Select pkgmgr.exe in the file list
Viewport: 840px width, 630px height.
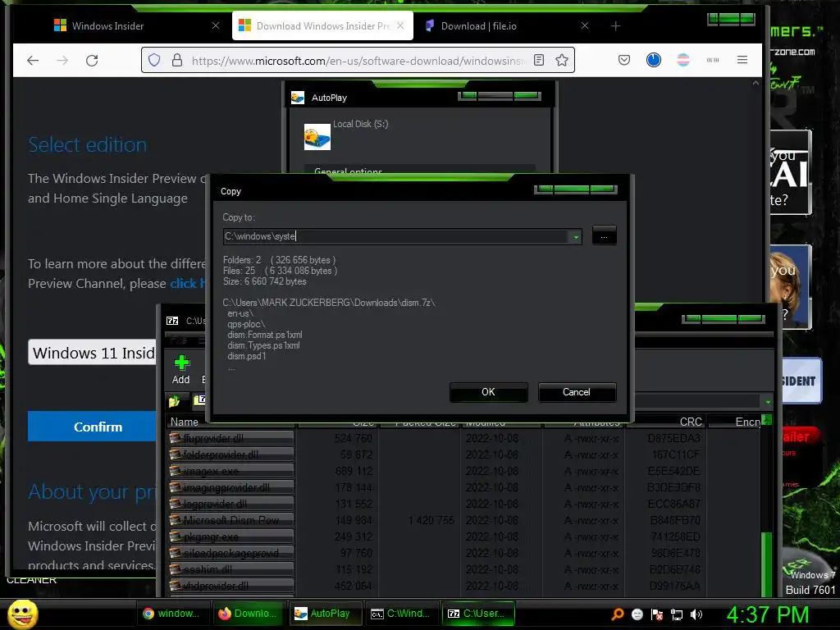tap(231, 536)
